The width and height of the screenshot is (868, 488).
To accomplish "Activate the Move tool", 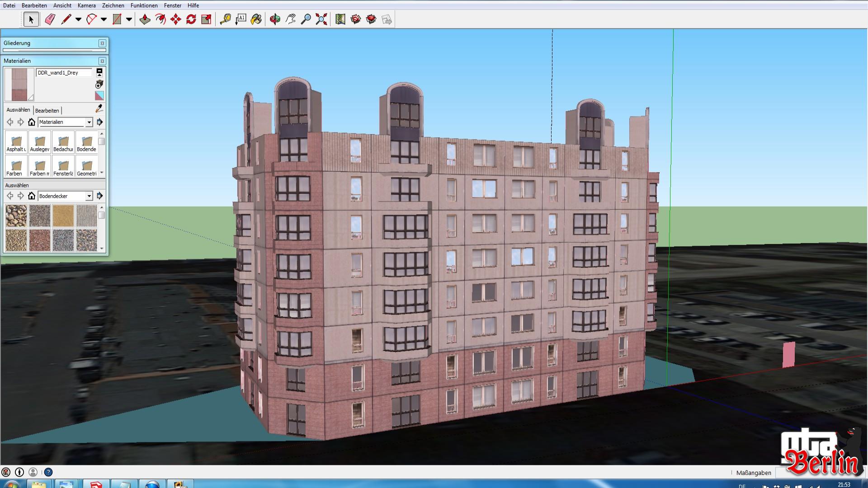I will pyautogui.click(x=175, y=19).
